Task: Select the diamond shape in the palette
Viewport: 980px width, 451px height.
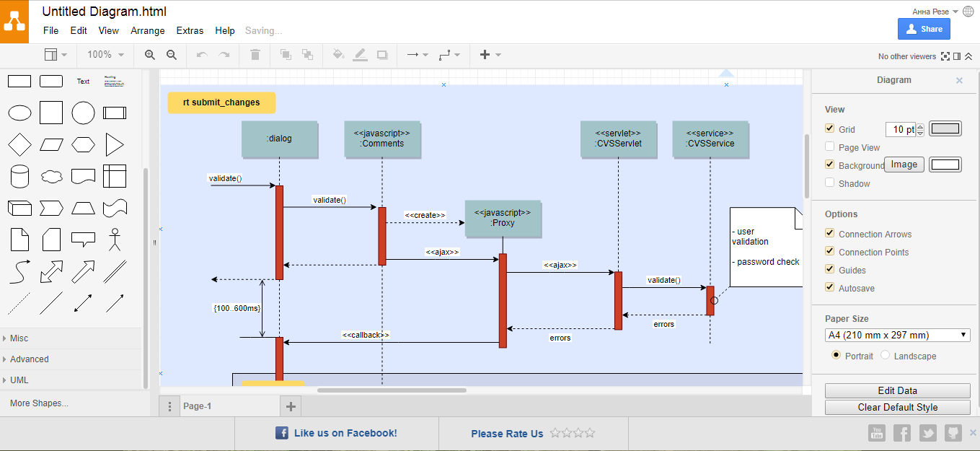Action: pos(19,145)
